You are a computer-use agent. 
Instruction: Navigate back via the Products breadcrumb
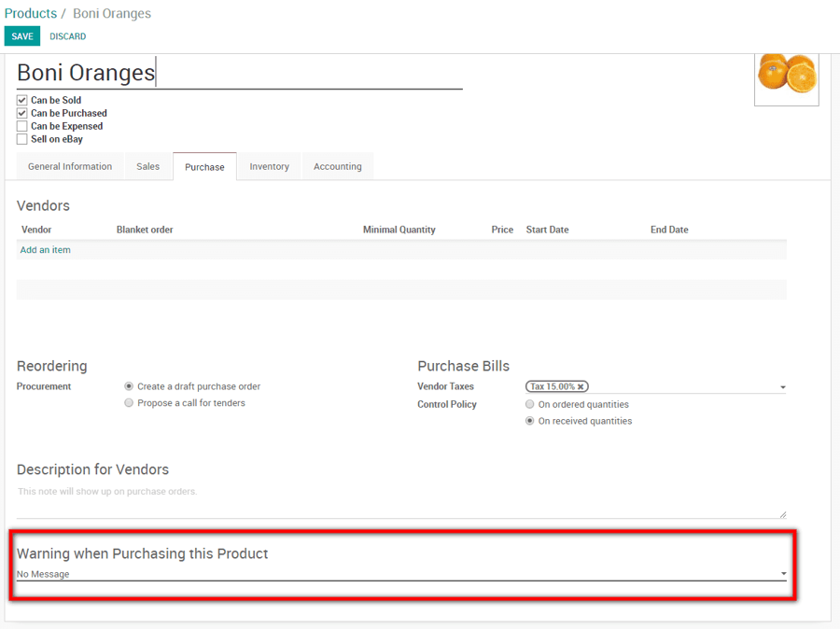pos(31,13)
